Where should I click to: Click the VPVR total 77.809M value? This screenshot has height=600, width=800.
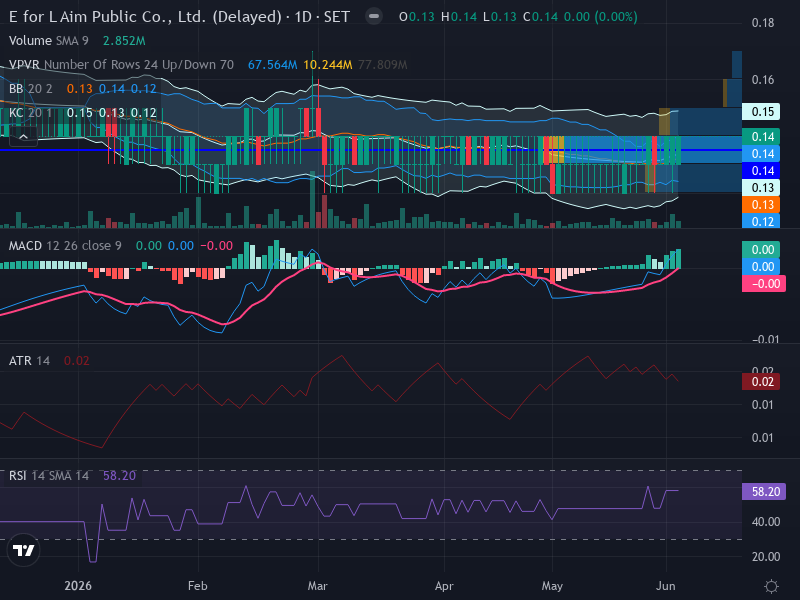tap(383, 65)
